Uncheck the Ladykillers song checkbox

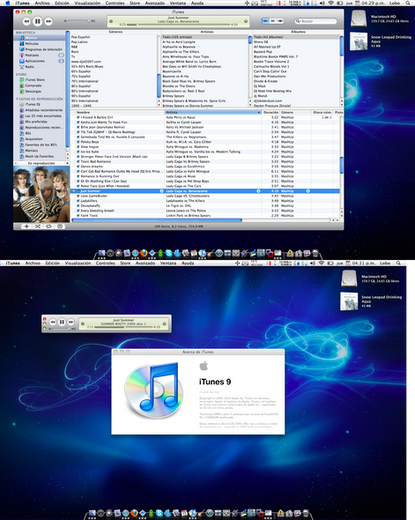click(78, 201)
